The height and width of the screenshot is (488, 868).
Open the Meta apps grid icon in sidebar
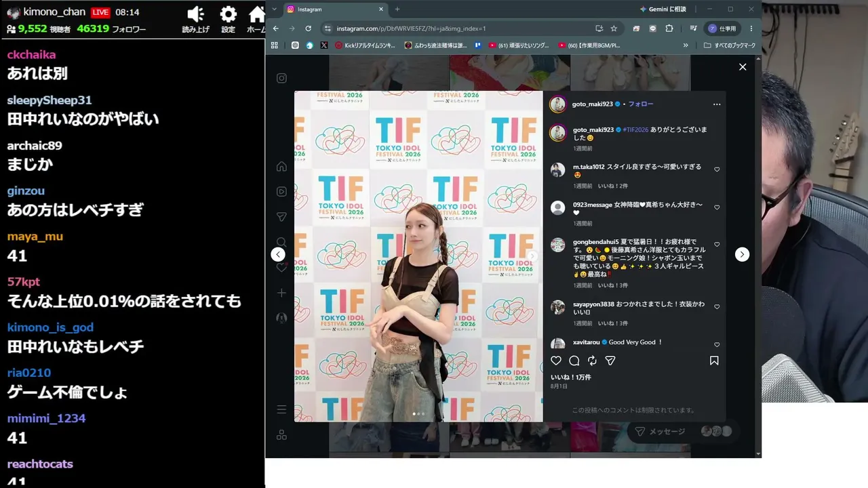point(281,435)
